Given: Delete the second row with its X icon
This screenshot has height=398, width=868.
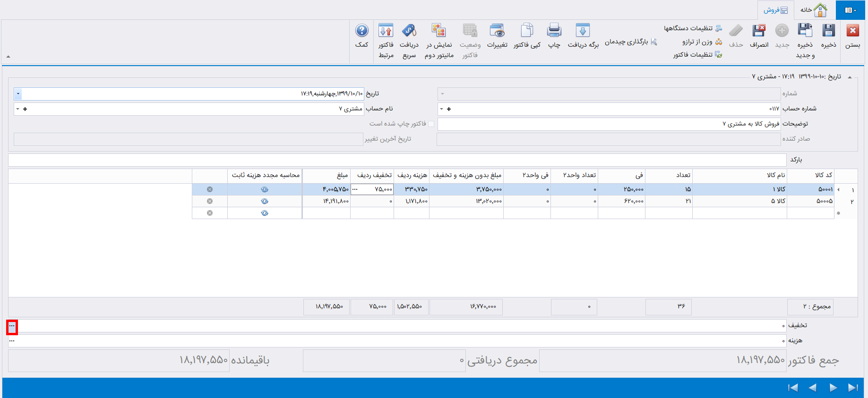Looking at the screenshot, I should [x=210, y=201].
